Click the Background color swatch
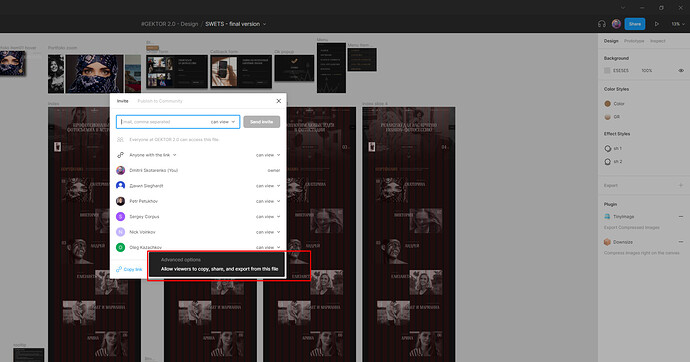690x362 pixels. click(x=607, y=70)
